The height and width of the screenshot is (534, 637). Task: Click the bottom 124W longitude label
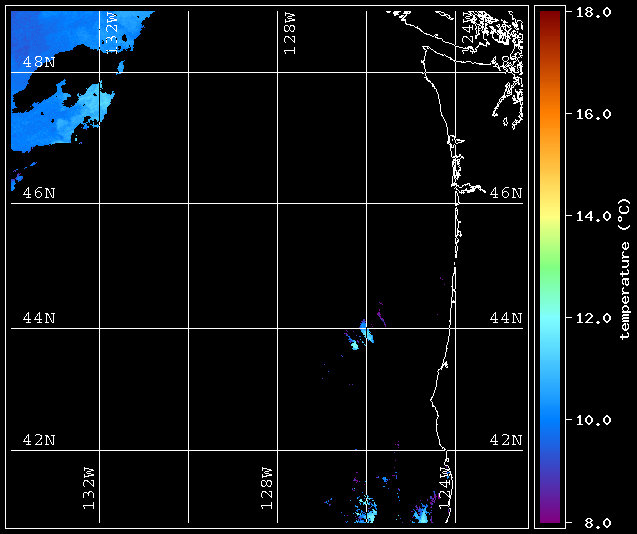click(445, 488)
